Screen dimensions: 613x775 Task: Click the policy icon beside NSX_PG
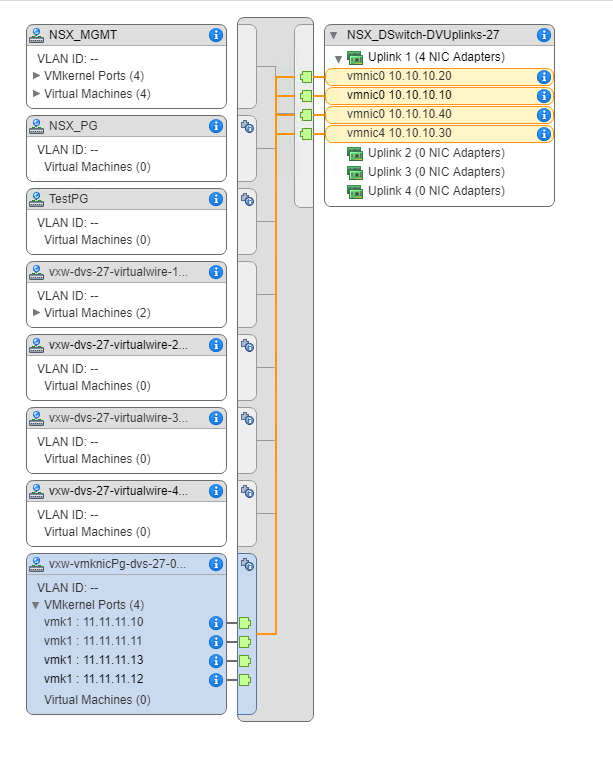[x=247, y=127]
